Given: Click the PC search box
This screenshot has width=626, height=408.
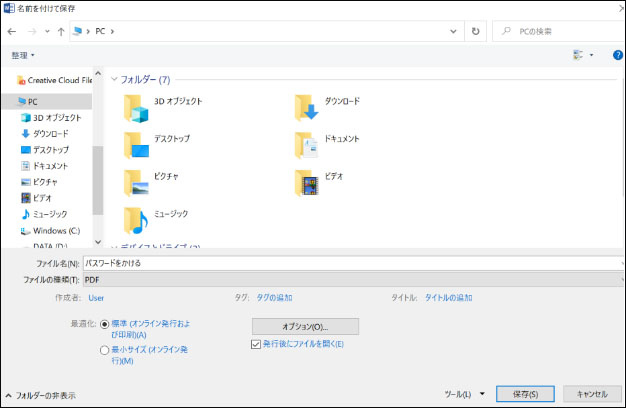Looking at the screenshot, I should [559, 31].
